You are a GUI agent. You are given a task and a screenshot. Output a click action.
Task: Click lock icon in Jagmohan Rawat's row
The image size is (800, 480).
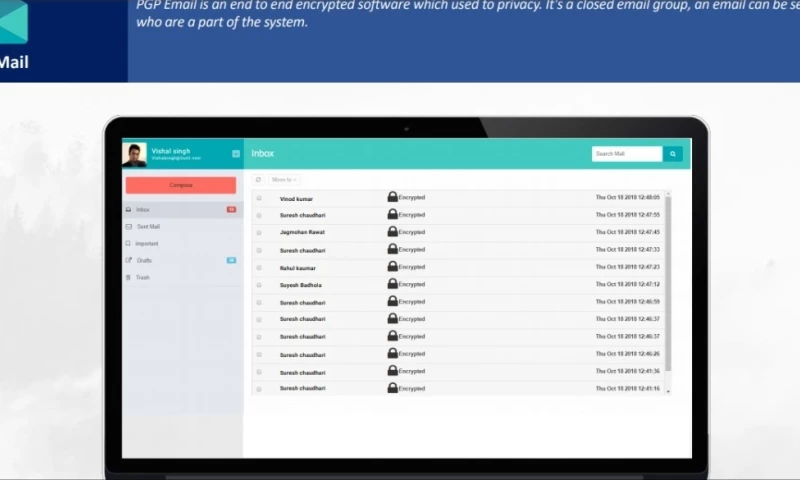[392, 232]
